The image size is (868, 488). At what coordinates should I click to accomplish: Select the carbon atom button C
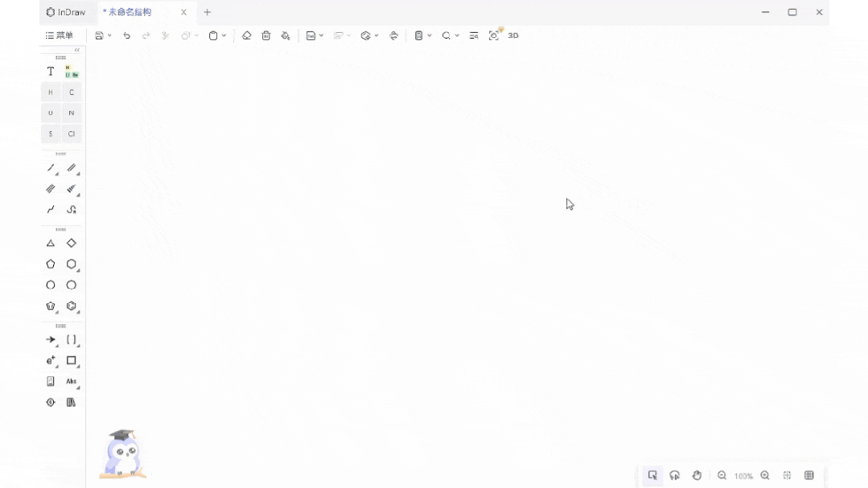72,92
